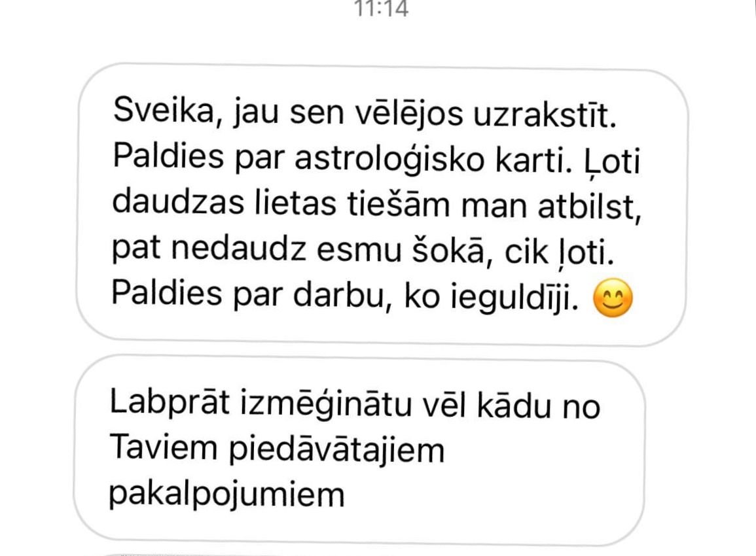Select the first message bubble starting with Sveika
The width and height of the screenshot is (756, 556).
tap(382, 204)
